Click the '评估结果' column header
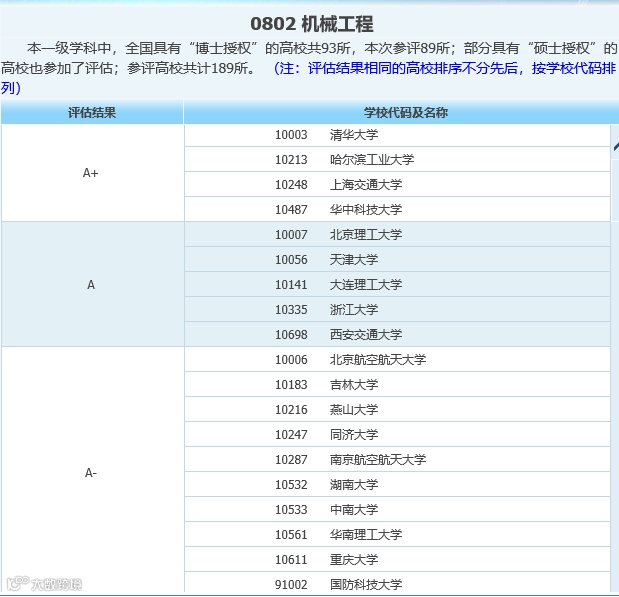 pyautogui.click(x=92, y=113)
